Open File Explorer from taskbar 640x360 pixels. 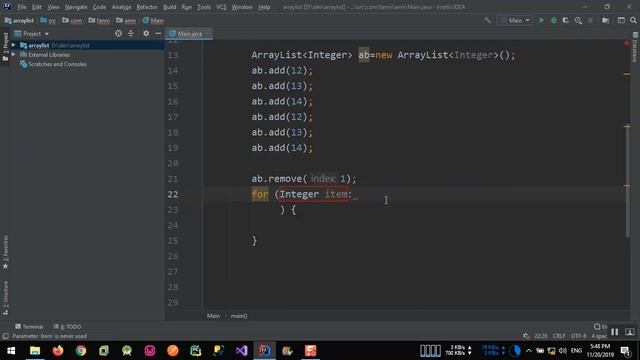[x=35, y=351]
